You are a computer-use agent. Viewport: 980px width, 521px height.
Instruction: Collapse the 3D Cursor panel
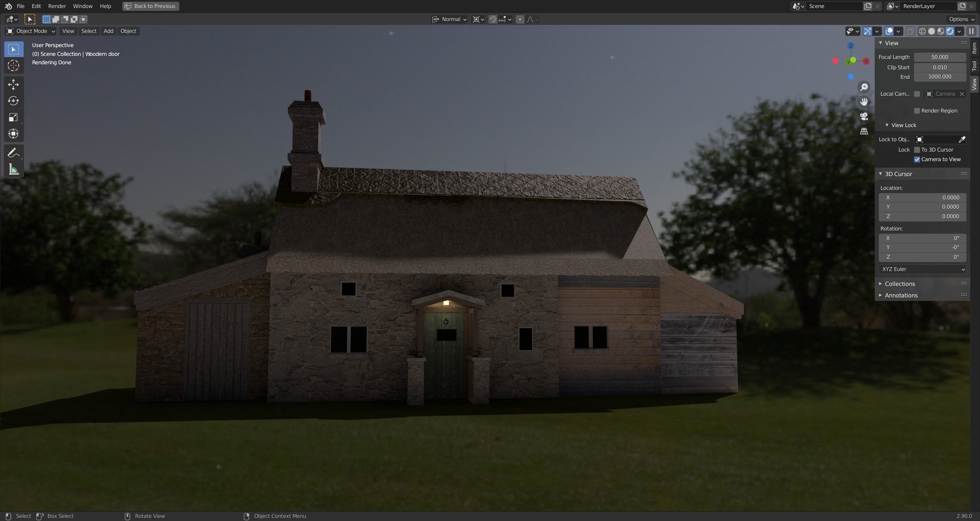tap(898, 174)
